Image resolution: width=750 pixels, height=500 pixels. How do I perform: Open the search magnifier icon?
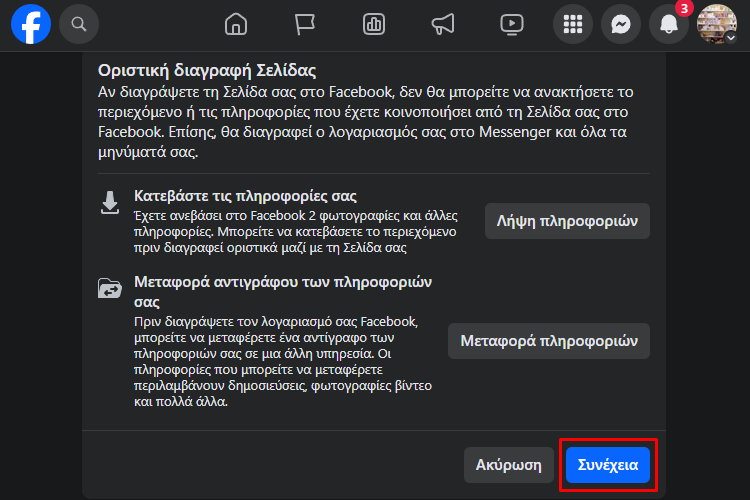click(79, 24)
